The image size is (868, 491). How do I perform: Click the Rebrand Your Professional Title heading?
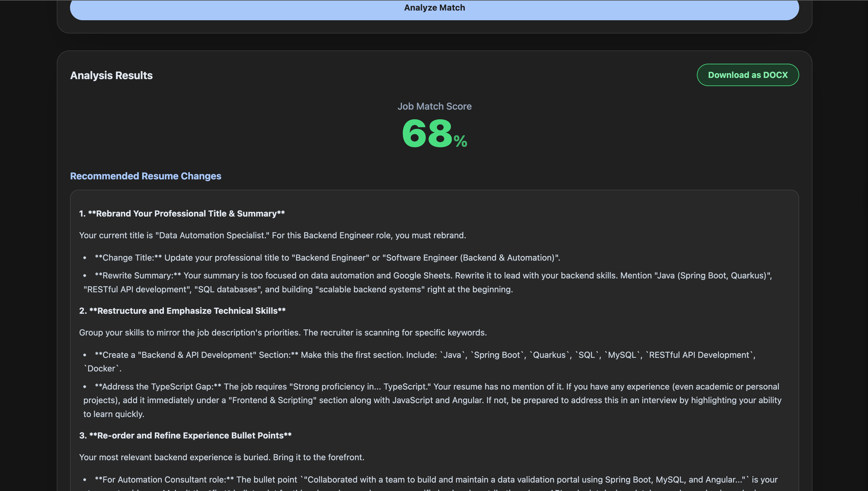[182, 213]
